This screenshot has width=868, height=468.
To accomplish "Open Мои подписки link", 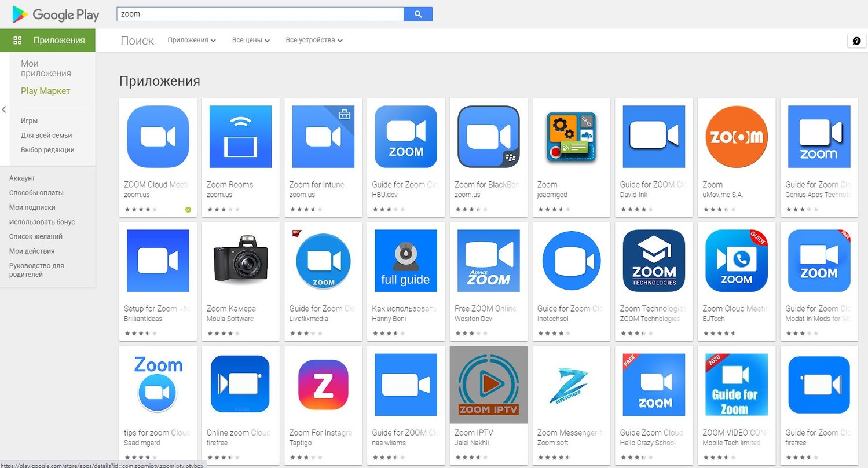I will [32, 207].
